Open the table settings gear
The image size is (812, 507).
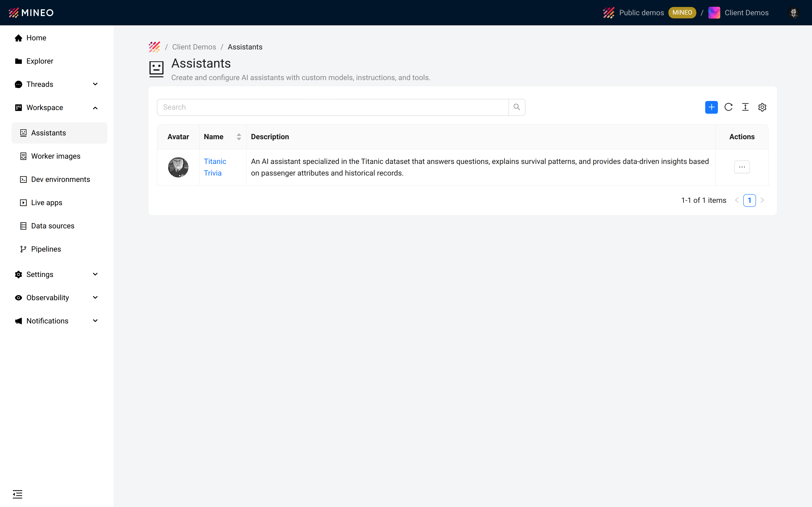point(762,107)
